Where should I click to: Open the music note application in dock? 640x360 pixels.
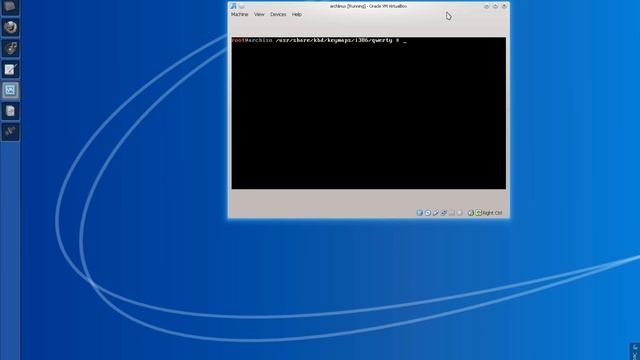[10, 48]
